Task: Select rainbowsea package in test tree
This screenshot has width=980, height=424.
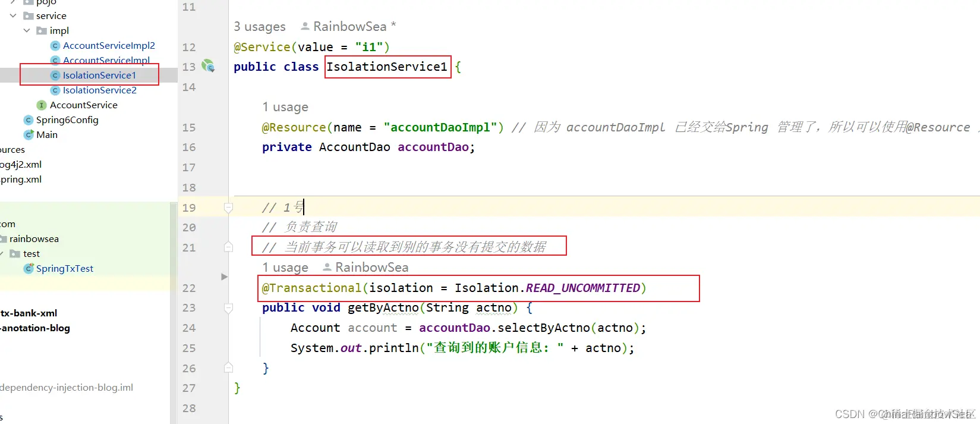Action: pyautogui.click(x=34, y=238)
